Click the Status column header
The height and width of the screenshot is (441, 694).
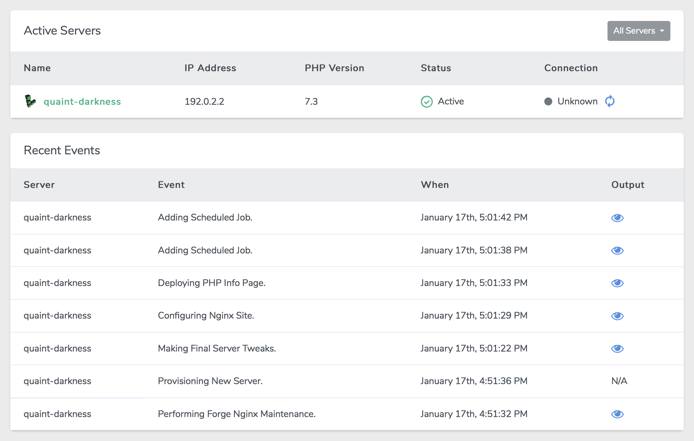[x=436, y=68]
